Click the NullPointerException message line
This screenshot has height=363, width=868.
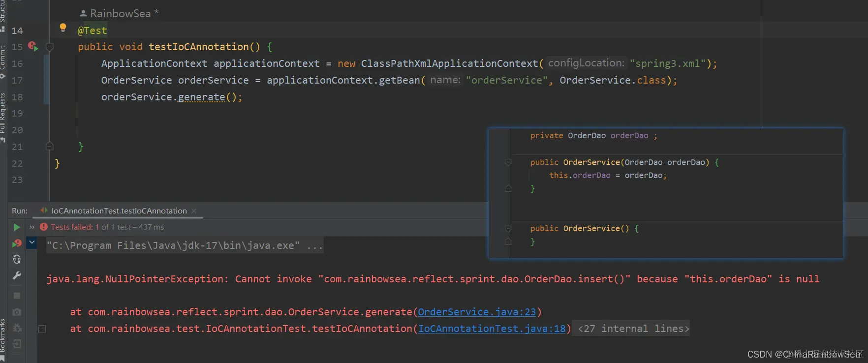433,279
